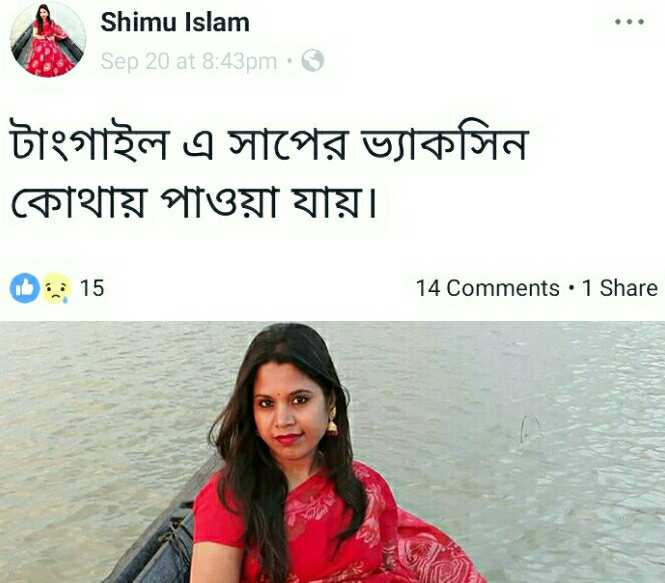Open Shimu Islam's profile picture
665x583 pixels.
click(x=48, y=39)
